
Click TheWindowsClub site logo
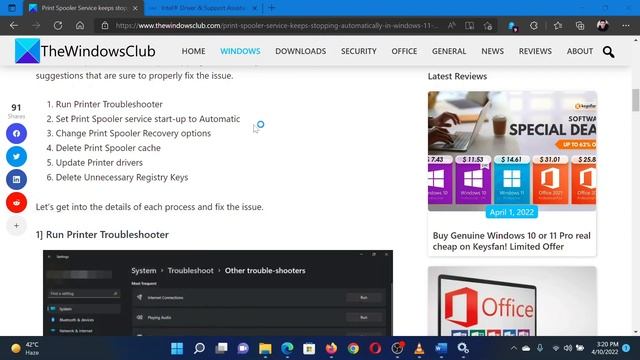click(x=85, y=51)
